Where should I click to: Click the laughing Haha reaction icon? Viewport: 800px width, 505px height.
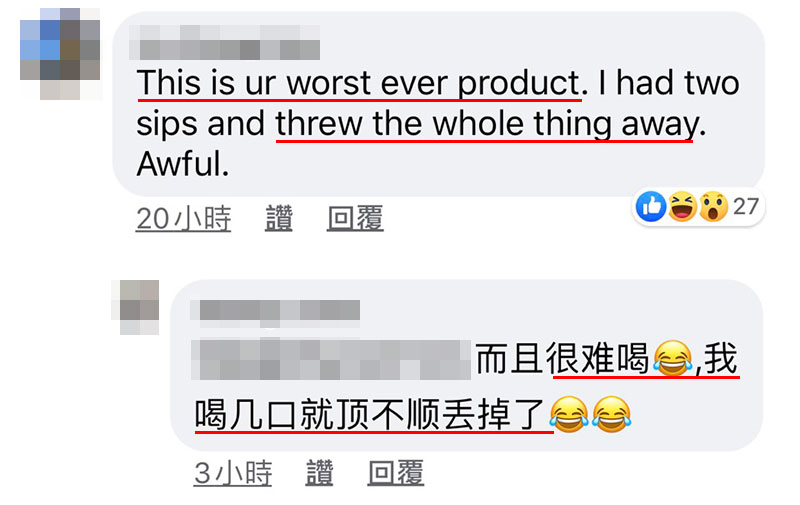coord(682,207)
